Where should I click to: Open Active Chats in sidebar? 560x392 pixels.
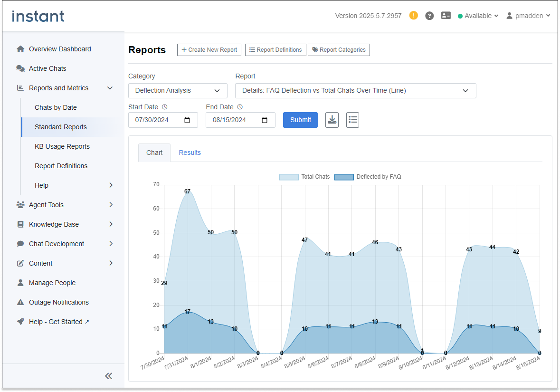pyautogui.click(x=47, y=68)
